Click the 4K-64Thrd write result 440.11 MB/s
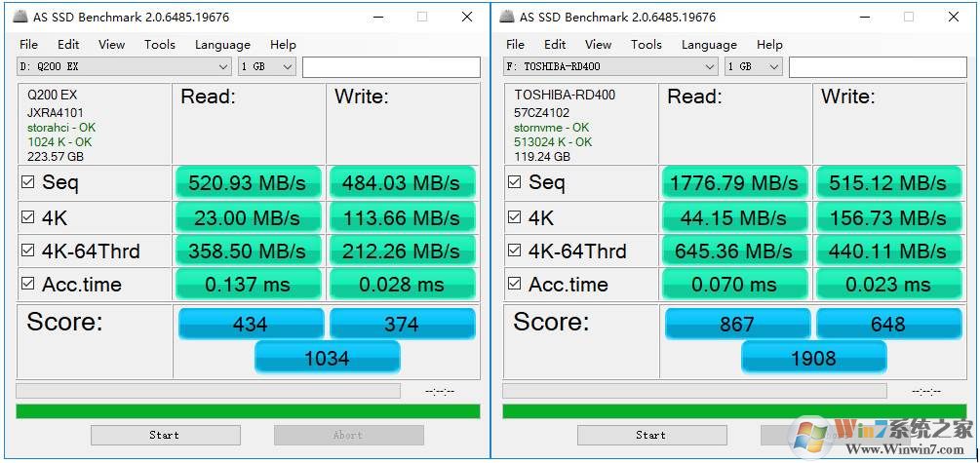This screenshot has width=980, height=463. click(888, 251)
